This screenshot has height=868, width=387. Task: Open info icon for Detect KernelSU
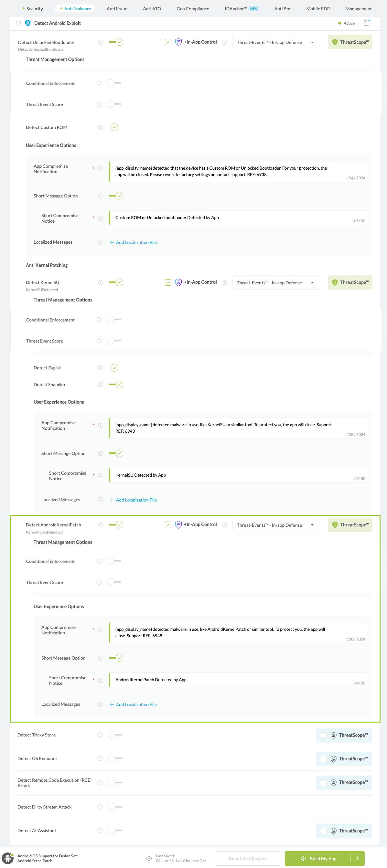(x=101, y=282)
